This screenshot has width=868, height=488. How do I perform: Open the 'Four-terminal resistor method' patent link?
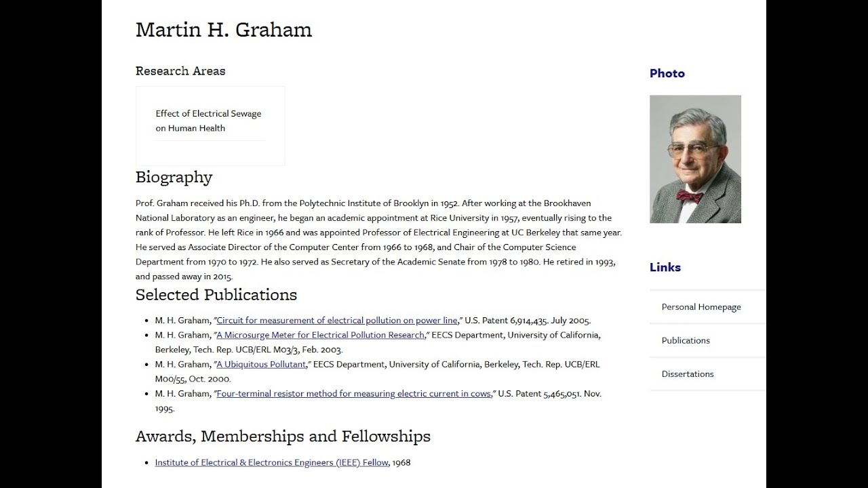click(x=353, y=394)
